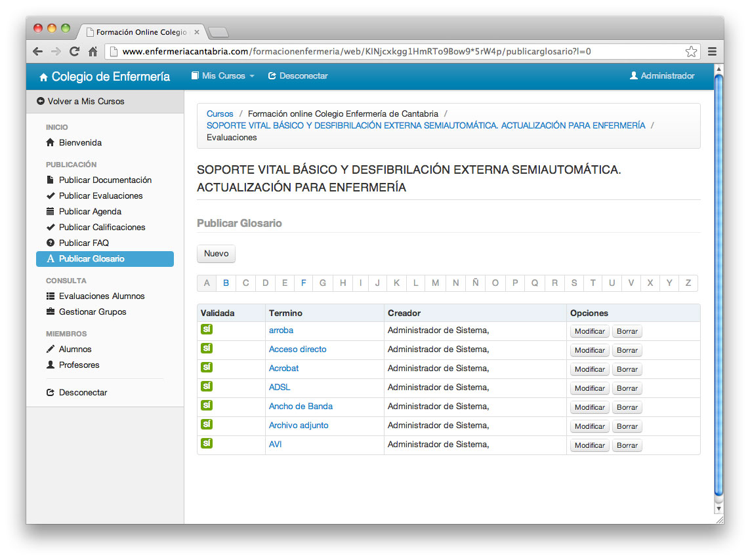Viewport: 750px width, 560px height.
Task: Click the browser home icon
Action: click(93, 52)
